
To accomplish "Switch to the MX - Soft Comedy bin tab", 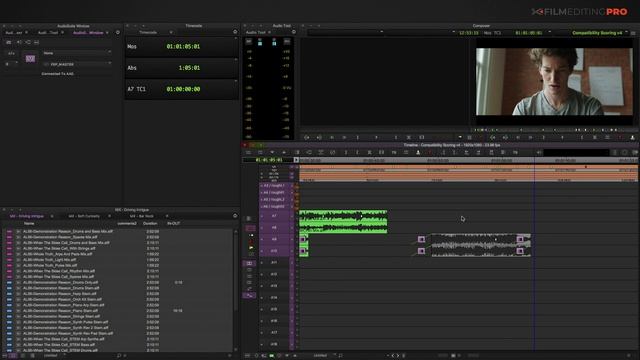I will point(84,216).
